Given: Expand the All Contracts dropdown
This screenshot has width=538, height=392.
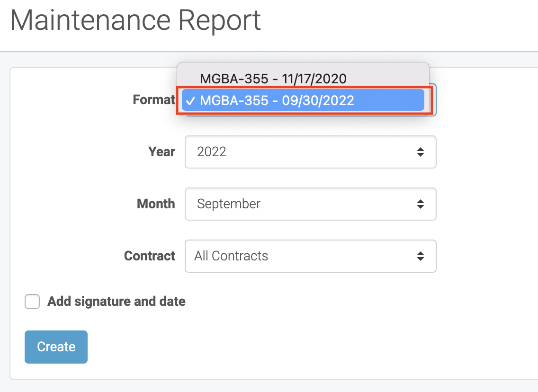Looking at the screenshot, I should point(303,256).
